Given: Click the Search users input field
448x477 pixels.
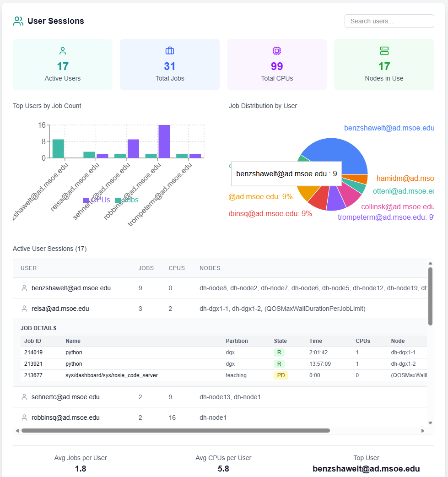Looking at the screenshot, I should click(389, 21).
